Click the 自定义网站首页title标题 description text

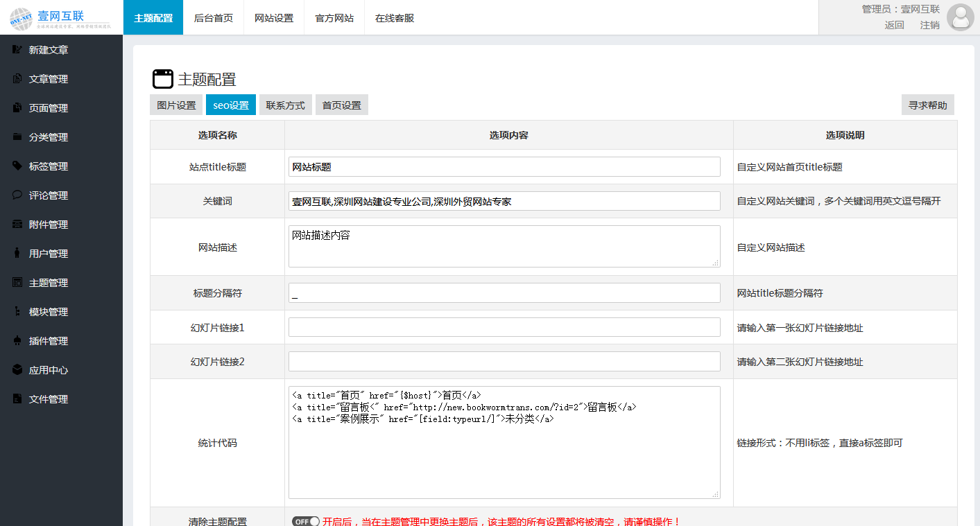pos(790,167)
